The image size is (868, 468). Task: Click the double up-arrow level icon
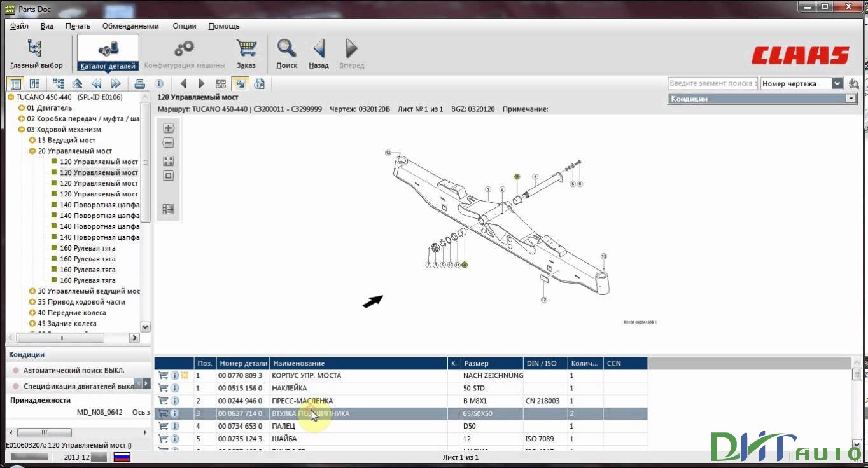[77, 84]
